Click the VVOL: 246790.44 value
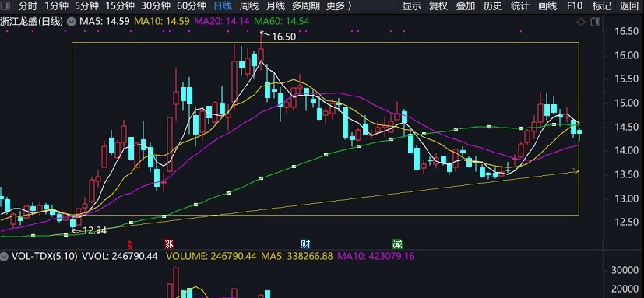 [x=119, y=257]
